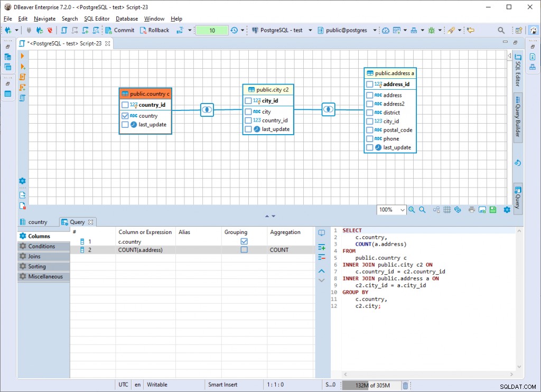
Task: Execute SQL statement with the orange arrow
Action: click(22, 56)
